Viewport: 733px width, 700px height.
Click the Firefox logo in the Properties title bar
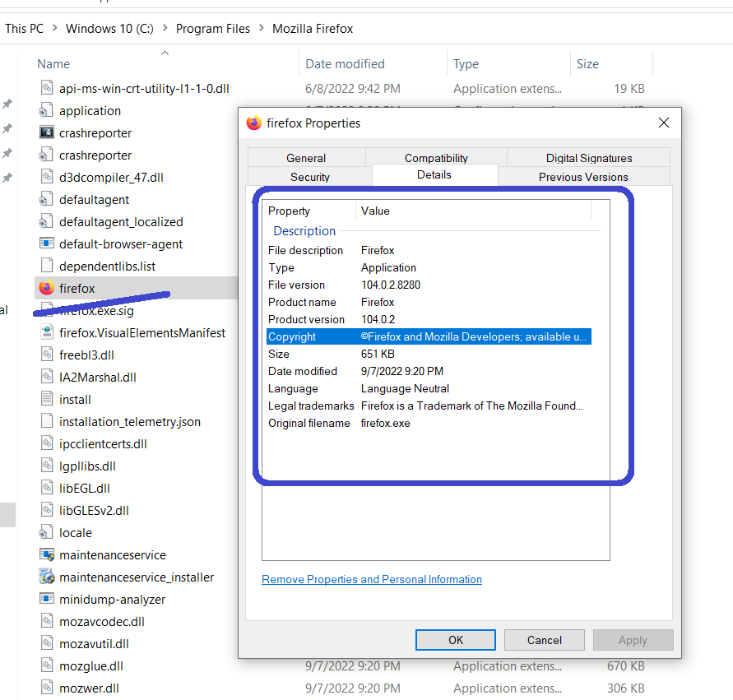[x=253, y=123]
